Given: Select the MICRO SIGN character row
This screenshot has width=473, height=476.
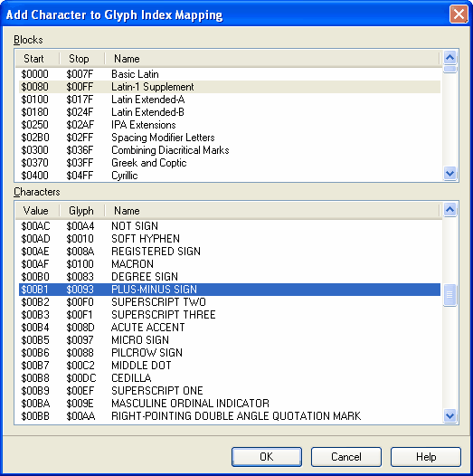Looking at the screenshot, I should click(x=230, y=340).
